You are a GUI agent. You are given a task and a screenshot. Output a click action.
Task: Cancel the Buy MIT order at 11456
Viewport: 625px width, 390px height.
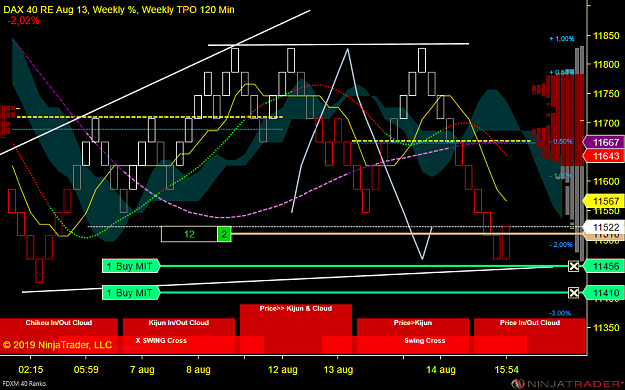point(573,266)
